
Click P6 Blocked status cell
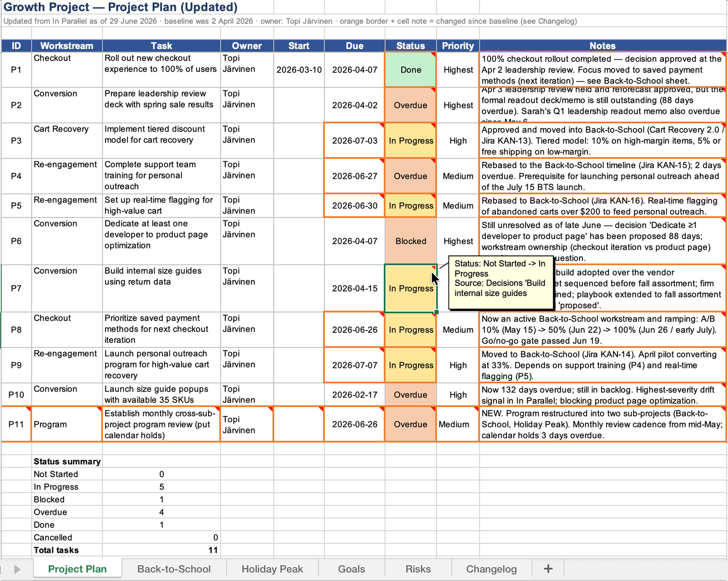pyautogui.click(x=410, y=241)
